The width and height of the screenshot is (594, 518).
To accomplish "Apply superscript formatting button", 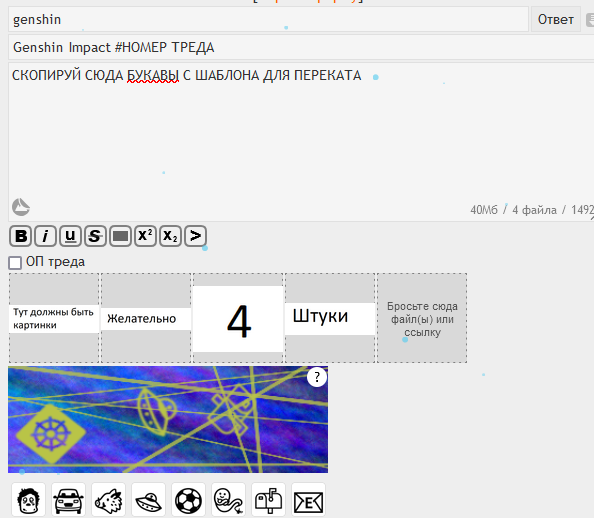I will (x=145, y=236).
